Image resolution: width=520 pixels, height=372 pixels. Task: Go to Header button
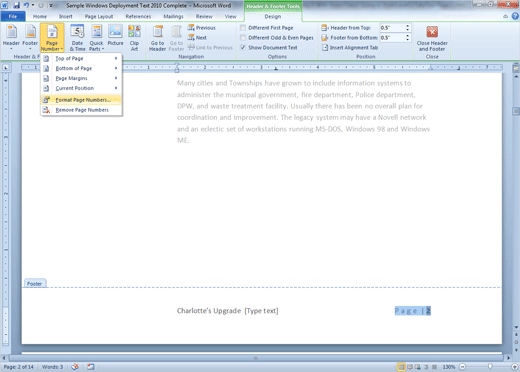pos(157,38)
